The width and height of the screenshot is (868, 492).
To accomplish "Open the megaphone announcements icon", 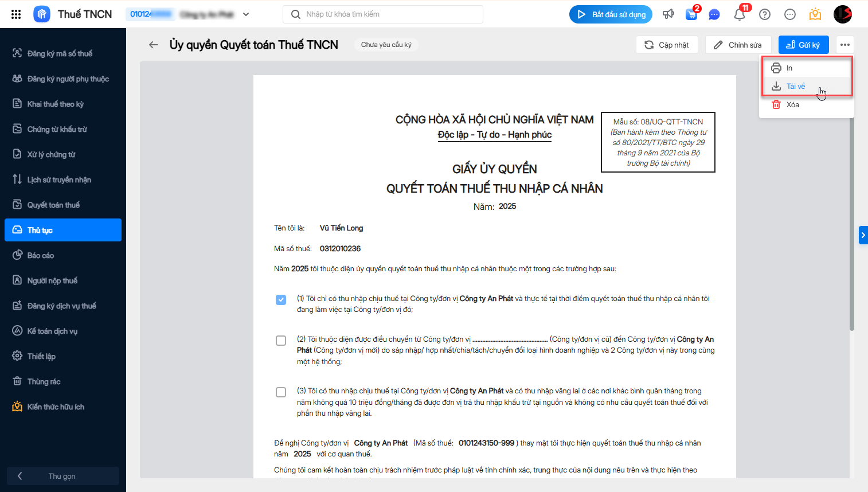I will point(668,14).
